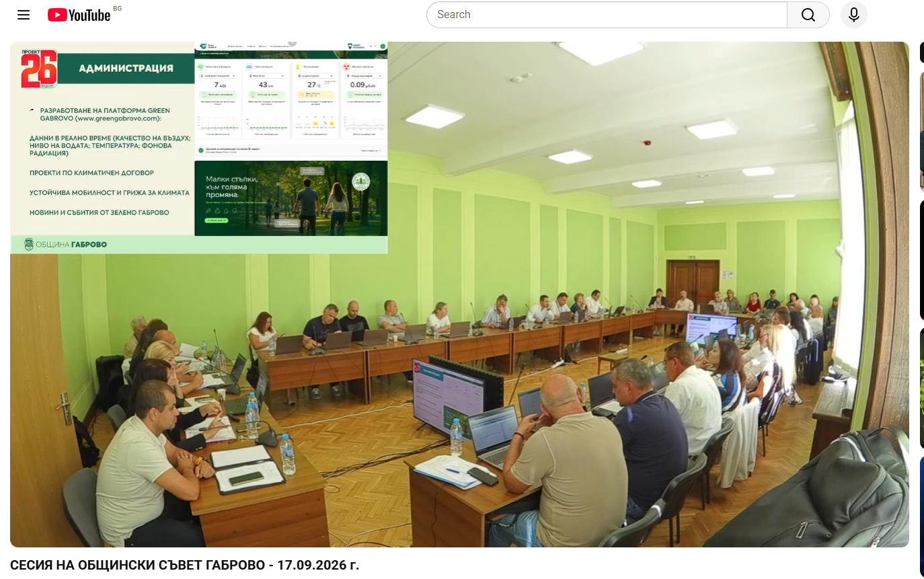Open the YouTube hamburger guide menu
924x579 pixels.
pos(24,15)
